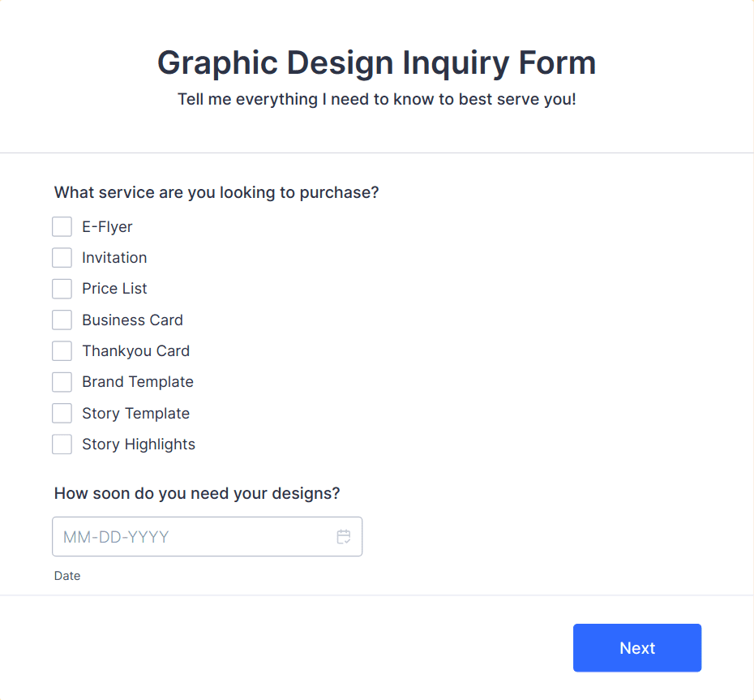Click the 'E-Flyer' label text
The width and height of the screenshot is (754, 700).
(x=107, y=226)
